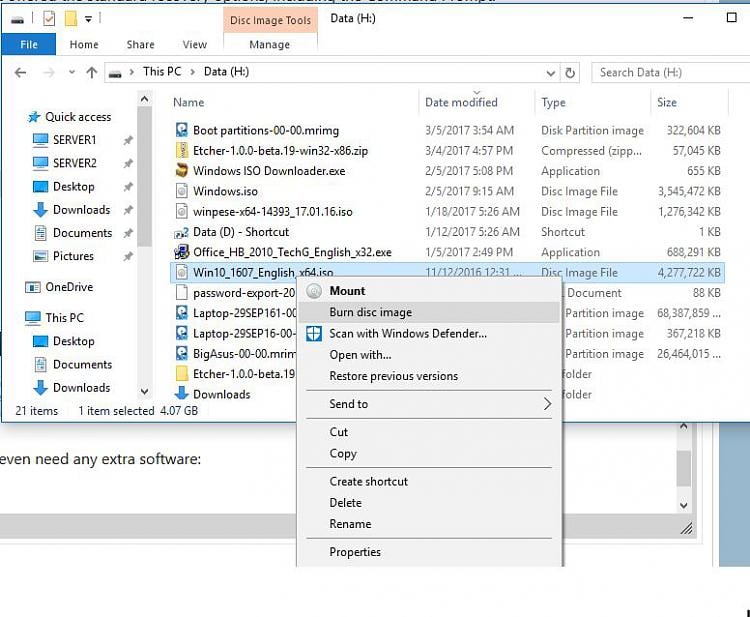Open Quick access in navigation pane
The width and height of the screenshot is (750, 617).
click(x=77, y=117)
